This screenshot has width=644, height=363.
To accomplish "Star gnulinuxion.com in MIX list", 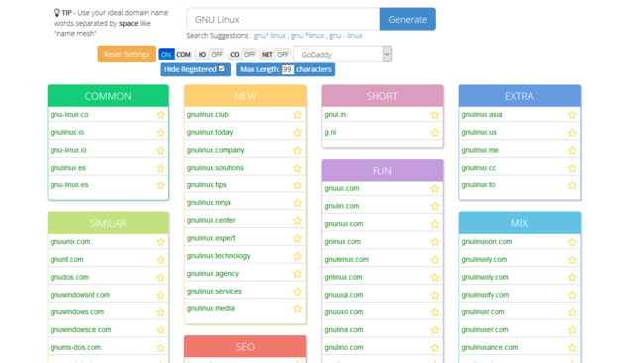I will coord(572,242).
